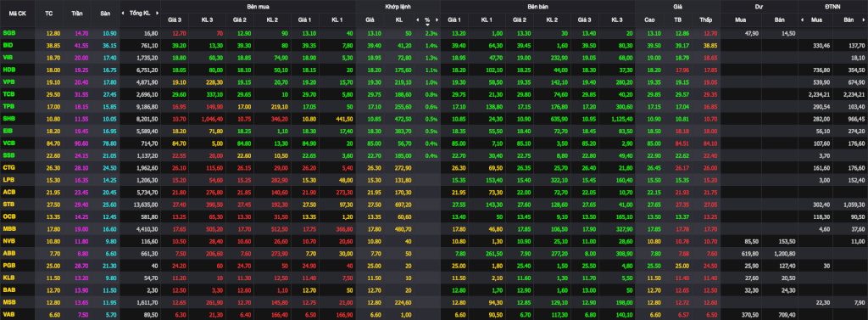Open SGB stock ticker
The image size is (868, 320).
pos(8,33)
